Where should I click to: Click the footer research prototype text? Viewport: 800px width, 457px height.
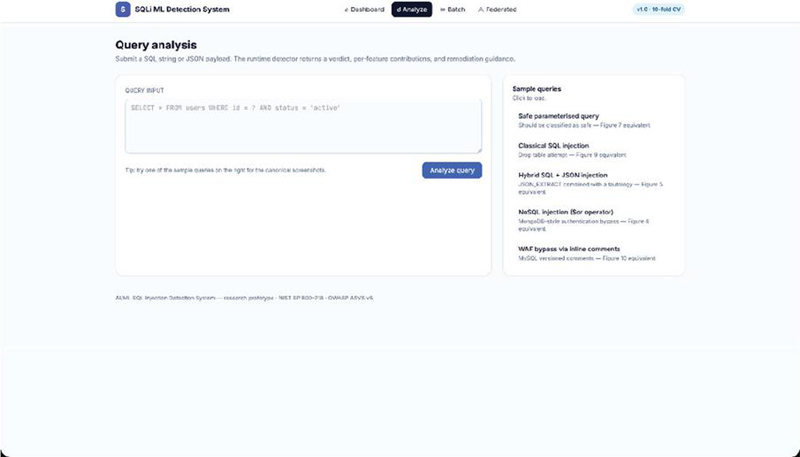(x=244, y=298)
